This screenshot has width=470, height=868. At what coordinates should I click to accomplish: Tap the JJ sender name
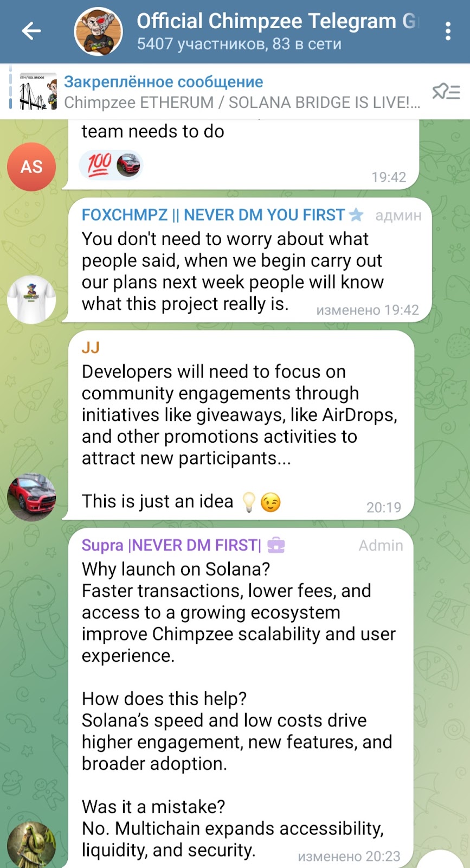91,347
